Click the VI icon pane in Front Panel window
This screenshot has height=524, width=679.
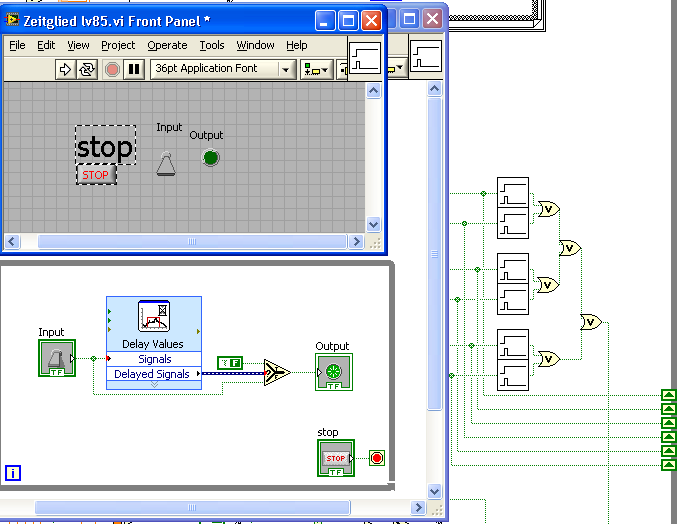(x=365, y=57)
